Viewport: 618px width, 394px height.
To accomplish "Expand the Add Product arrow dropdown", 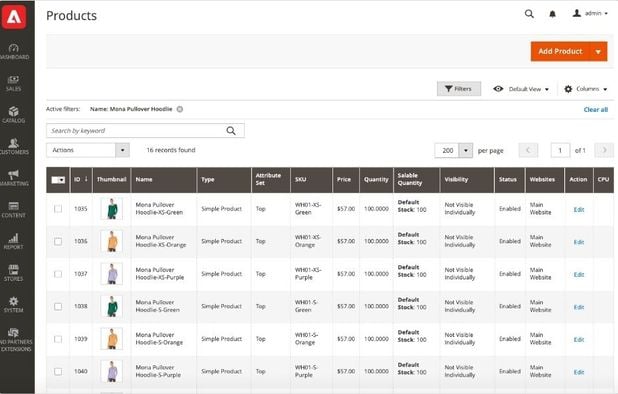I will pyautogui.click(x=598, y=52).
